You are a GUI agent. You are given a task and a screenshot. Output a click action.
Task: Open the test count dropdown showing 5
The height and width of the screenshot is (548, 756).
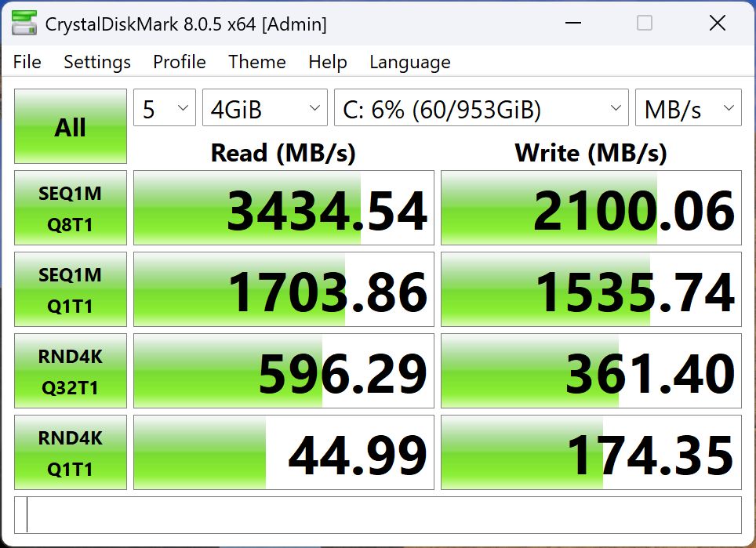point(165,107)
